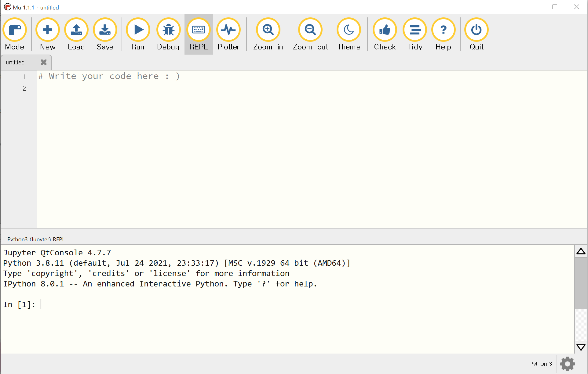Viewport: 588px width, 374px height.
Task: Click the Mode button icon
Action: coord(15,30)
